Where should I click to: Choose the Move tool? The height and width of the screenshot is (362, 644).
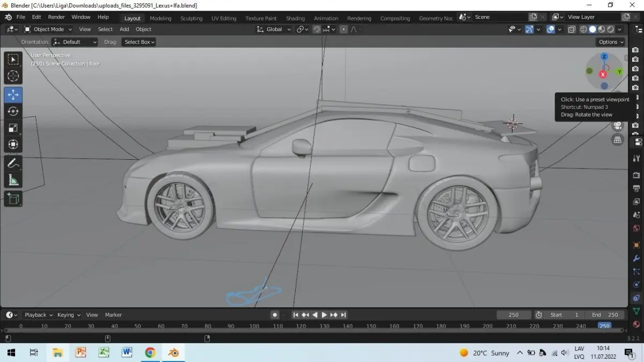point(13,95)
